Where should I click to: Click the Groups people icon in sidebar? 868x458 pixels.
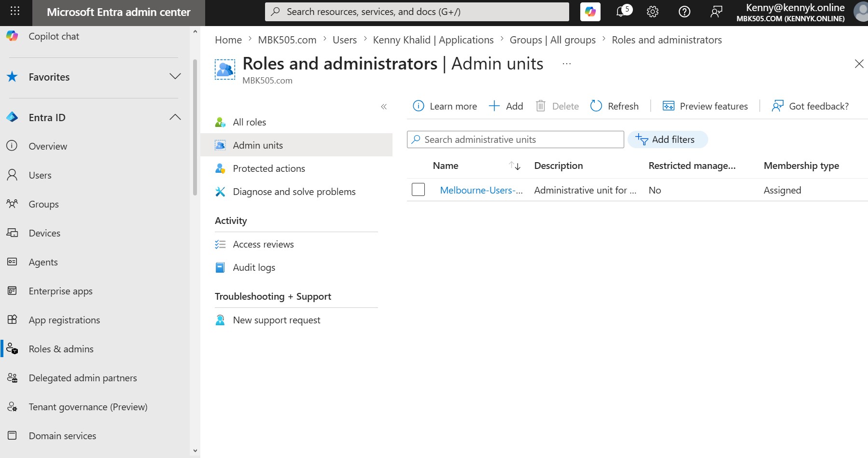[12, 204]
